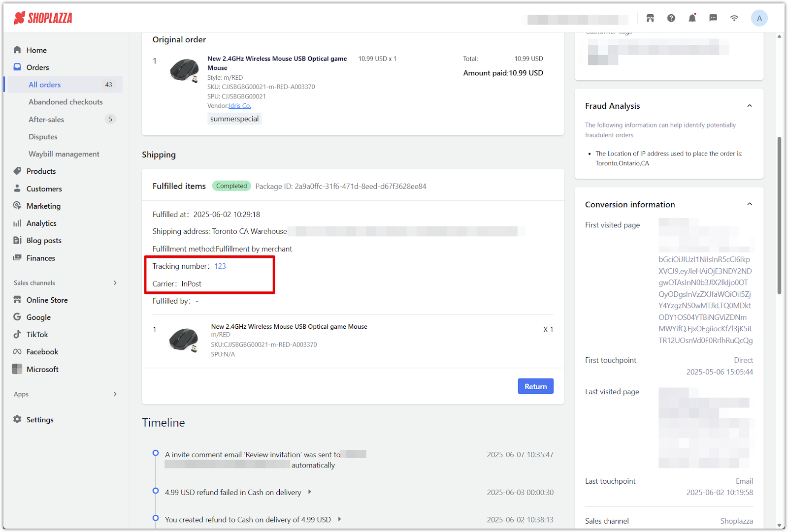Click 'Carrier: InPost' text
The height and width of the screenshot is (532, 788).
(x=177, y=284)
